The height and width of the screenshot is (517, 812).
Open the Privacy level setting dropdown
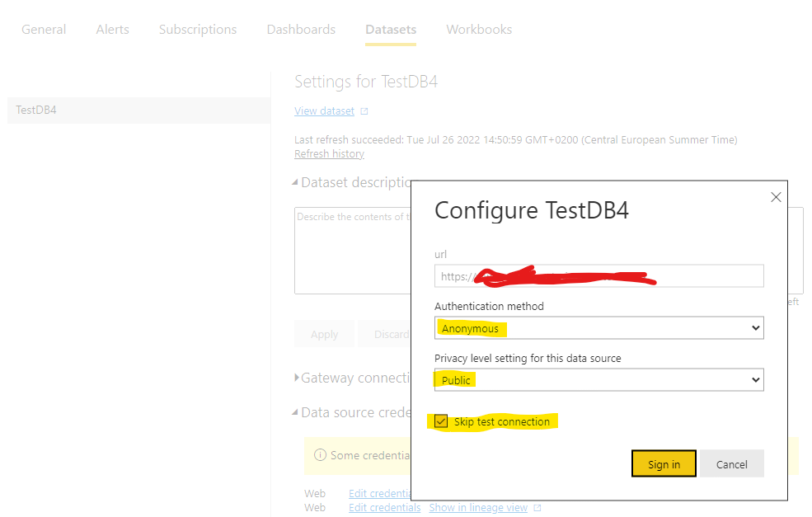click(598, 380)
